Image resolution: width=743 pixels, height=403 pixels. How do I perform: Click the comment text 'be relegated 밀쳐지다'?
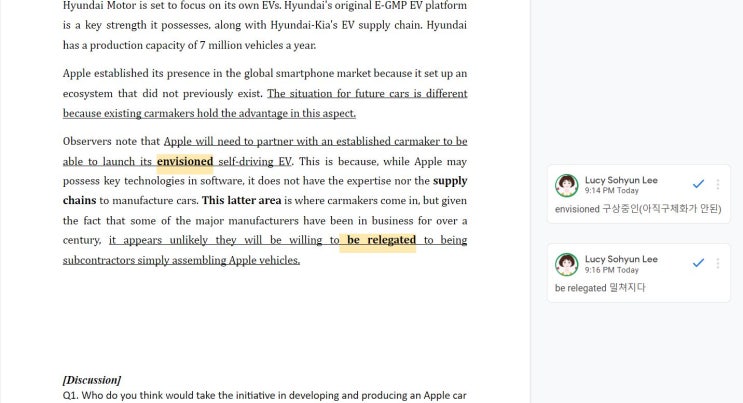(x=600, y=288)
